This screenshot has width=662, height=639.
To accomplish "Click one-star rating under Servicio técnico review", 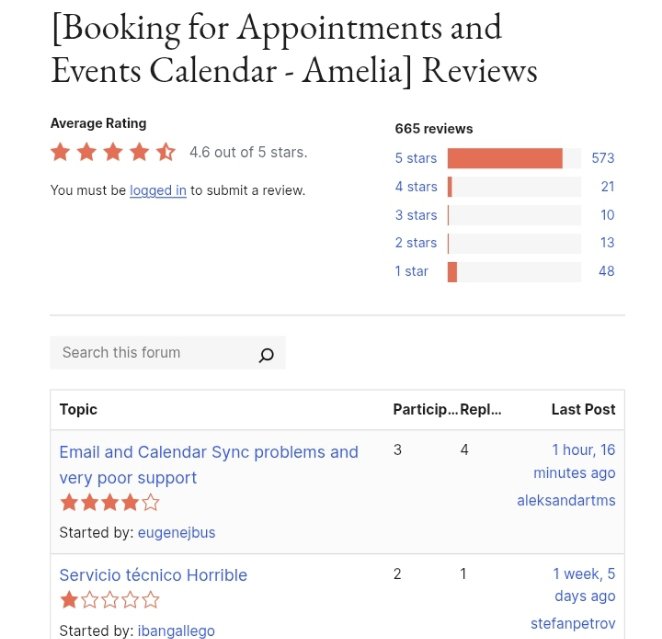I will coord(110,600).
